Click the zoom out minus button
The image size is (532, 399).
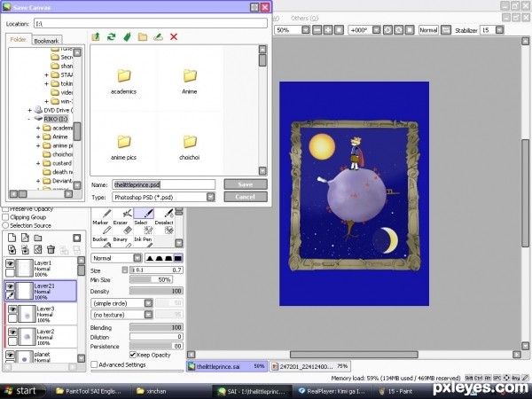(x=317, y=30)
